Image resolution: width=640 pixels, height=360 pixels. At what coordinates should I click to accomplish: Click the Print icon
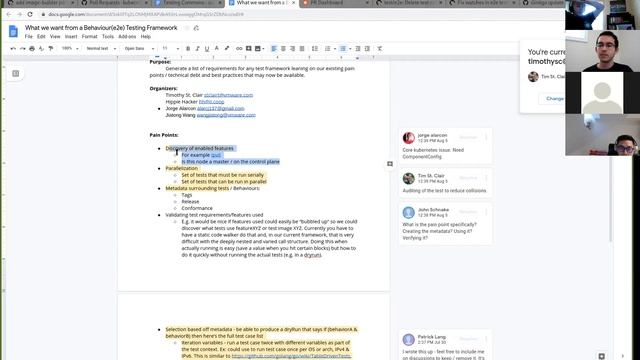click(32, 49)
